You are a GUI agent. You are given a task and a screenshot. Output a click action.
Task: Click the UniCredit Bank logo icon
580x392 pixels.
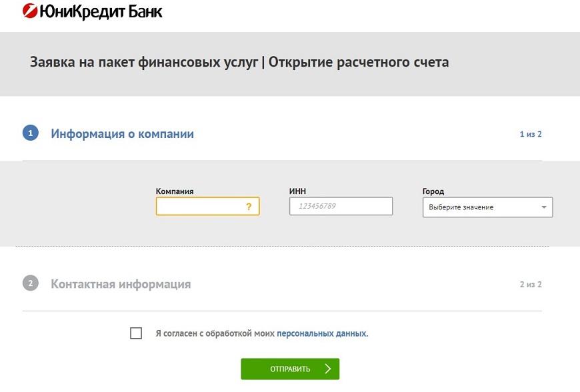pos(30,11)
